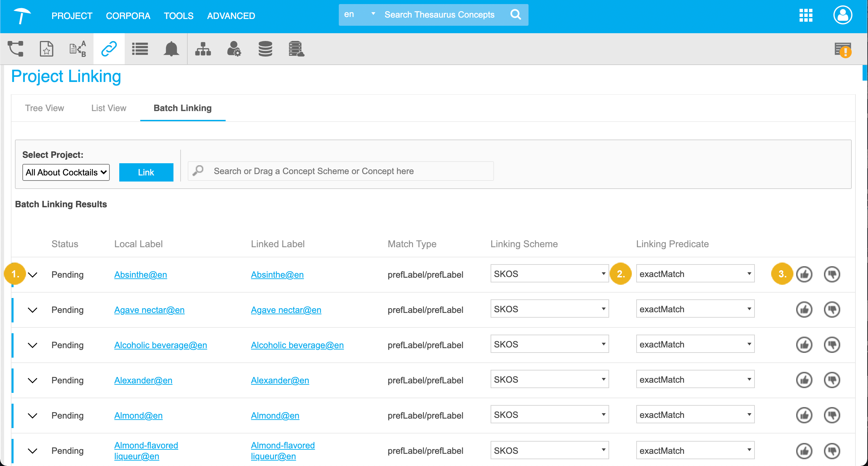Open the All About Cocktails project dropdown
This screenshot has height=466, width=868.
(66, 172)
